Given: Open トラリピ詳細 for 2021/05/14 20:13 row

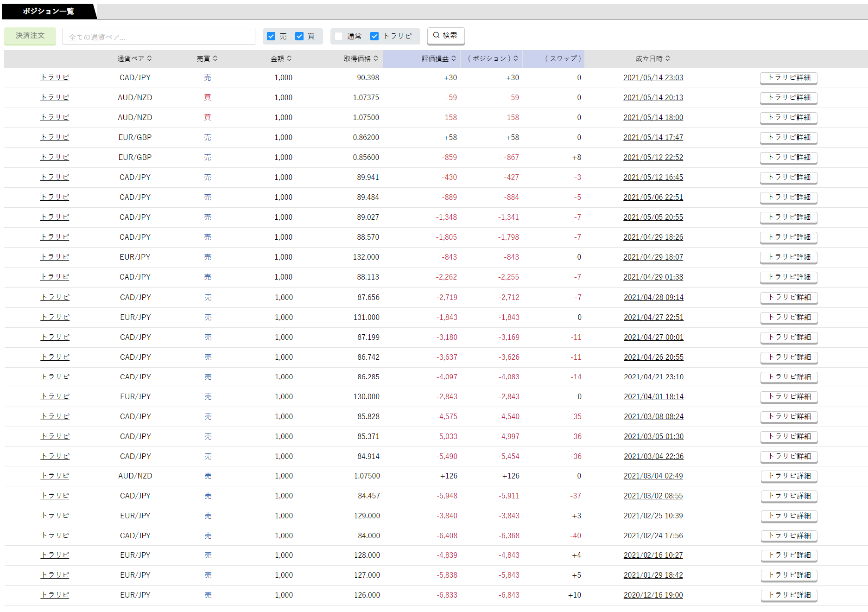Looking at the screenshot, I should 789,98.
